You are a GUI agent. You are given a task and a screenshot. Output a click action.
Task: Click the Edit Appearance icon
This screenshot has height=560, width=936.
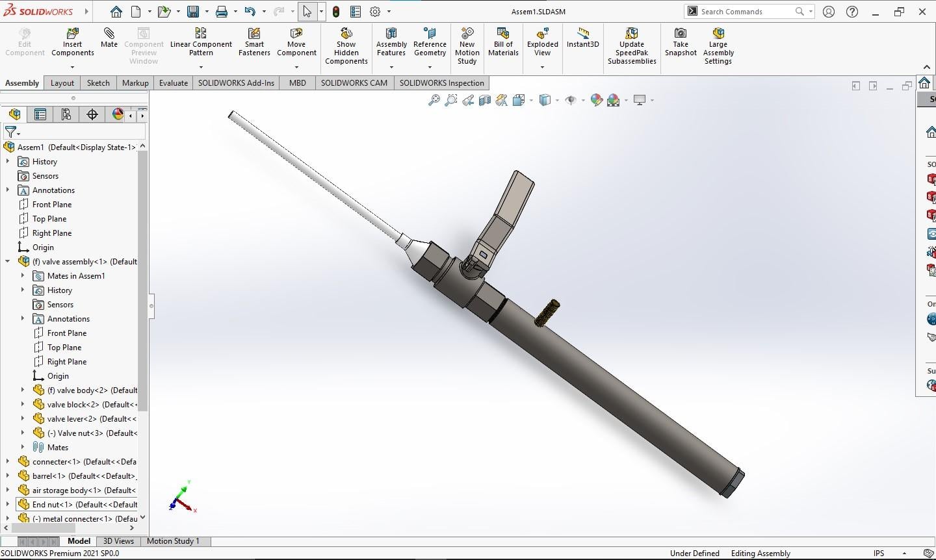click(596, 100)
